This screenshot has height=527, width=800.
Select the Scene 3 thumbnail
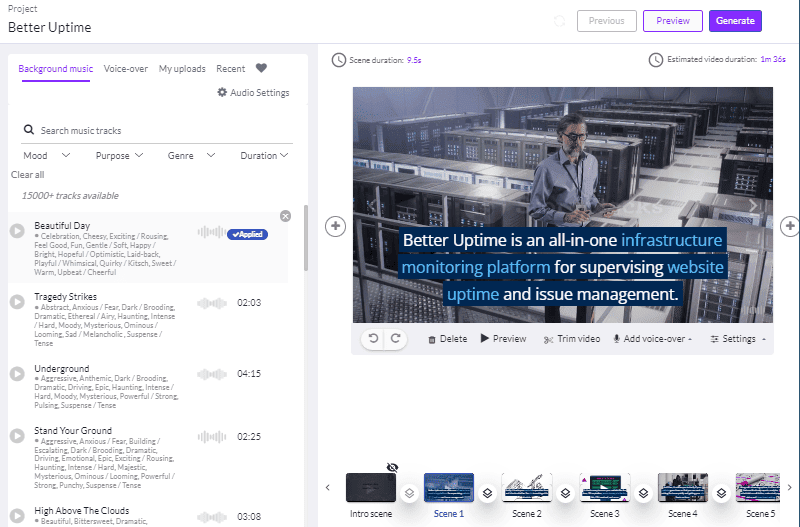pyautogui.click(x=605, y=487)
